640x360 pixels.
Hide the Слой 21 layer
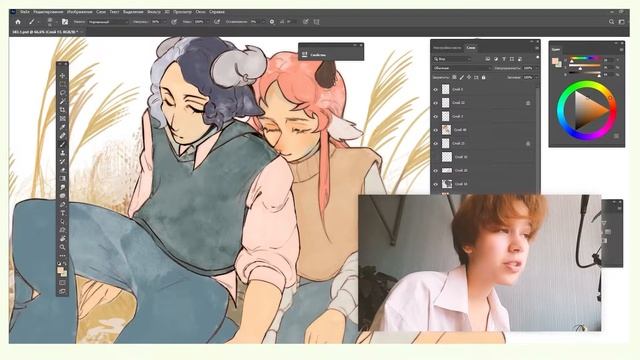[436, 143]
